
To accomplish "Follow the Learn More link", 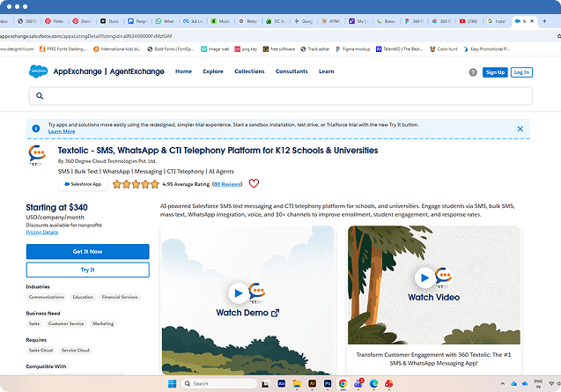I will 62,131.
